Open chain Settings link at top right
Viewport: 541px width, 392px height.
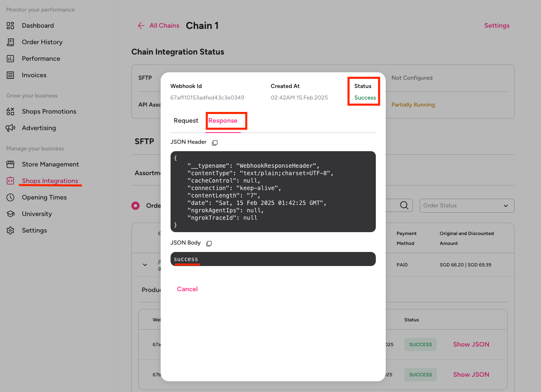point(496,26)
